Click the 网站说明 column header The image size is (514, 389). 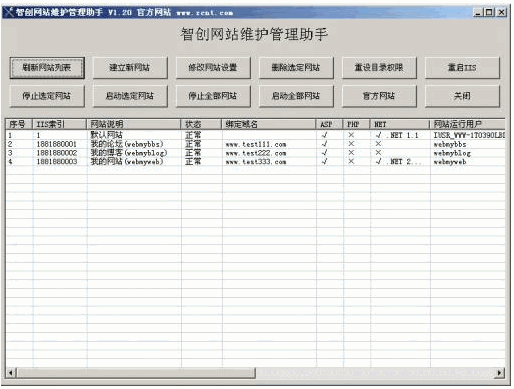[133, 124]
